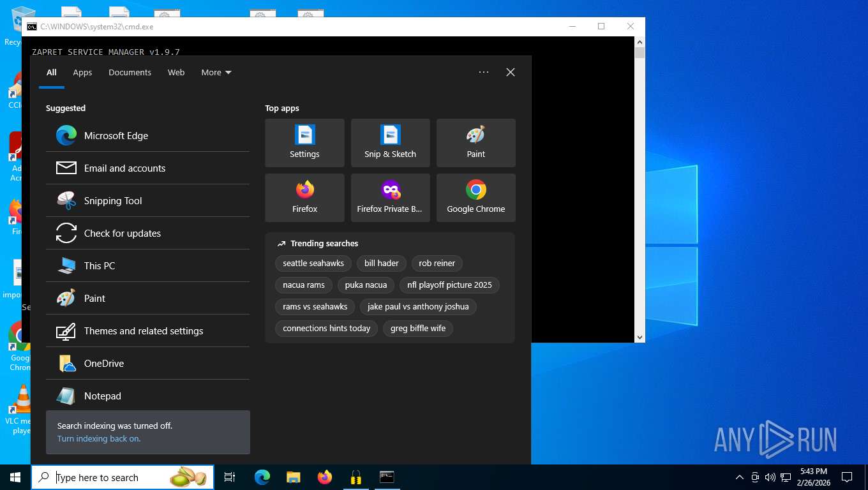Search trending topic bill hader
This screenshot has width=868, height=490.
pos(382,263)
